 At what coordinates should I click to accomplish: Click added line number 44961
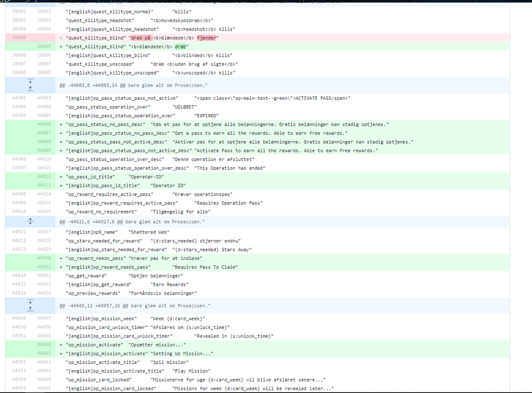44,354
